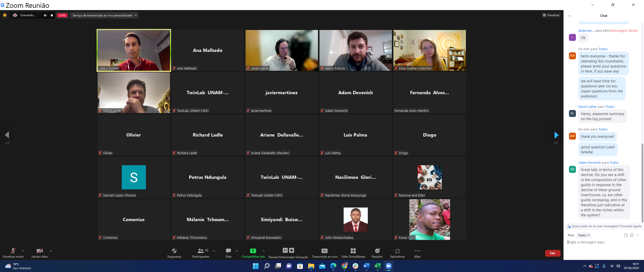Open Slack from the taskbar
This screenshot has height=272, width=644.
pyautogui.click(x=355, y=266)
